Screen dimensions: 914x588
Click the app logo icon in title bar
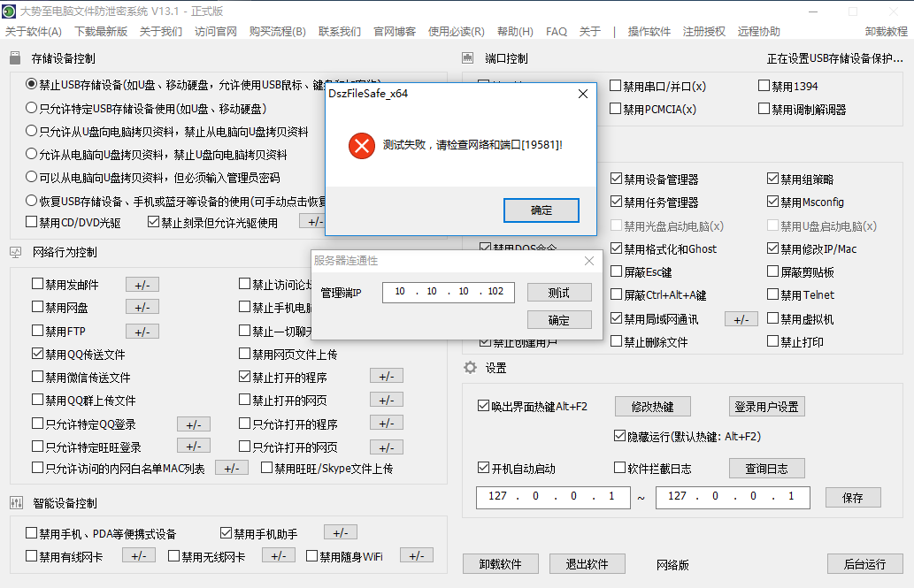point(9,11)
